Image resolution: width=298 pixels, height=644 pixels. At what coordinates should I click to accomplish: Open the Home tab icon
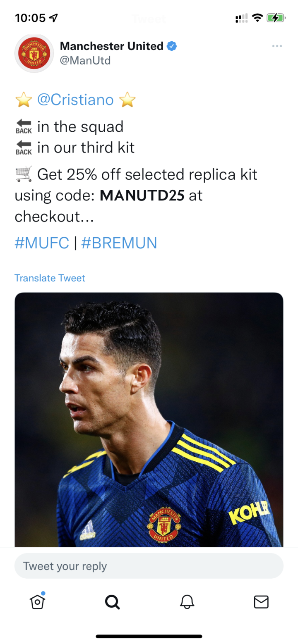click(38, 601)
